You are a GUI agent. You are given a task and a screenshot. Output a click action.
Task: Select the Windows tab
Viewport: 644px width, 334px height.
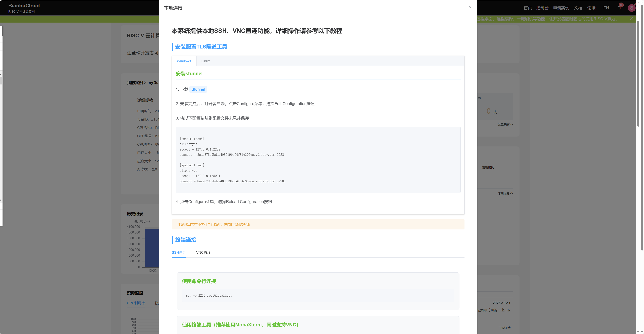pyautogui.click(x=184, y=61)
